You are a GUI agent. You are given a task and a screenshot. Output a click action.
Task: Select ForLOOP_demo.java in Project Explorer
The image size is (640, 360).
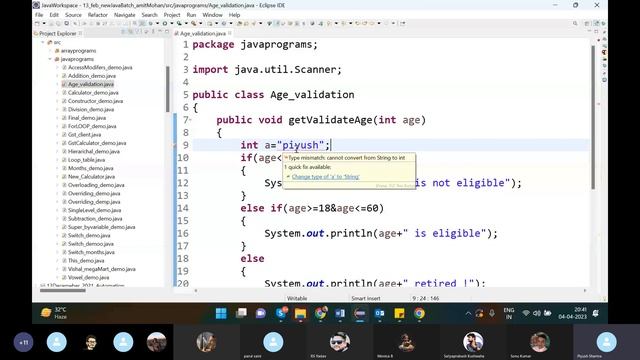(92, 126)
